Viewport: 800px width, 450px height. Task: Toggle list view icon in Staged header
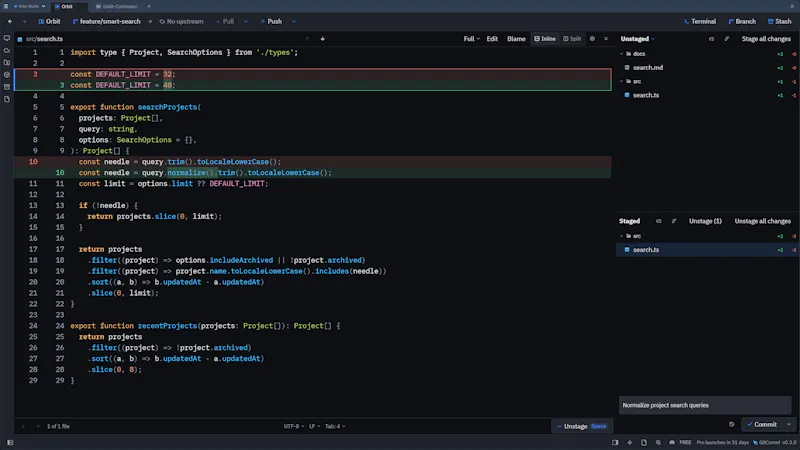(x=659, y=221)
